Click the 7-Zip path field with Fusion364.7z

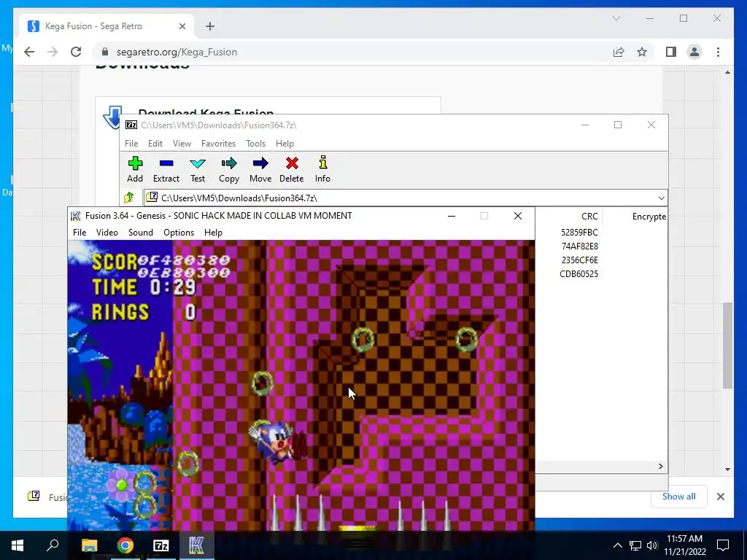(400, 198)
